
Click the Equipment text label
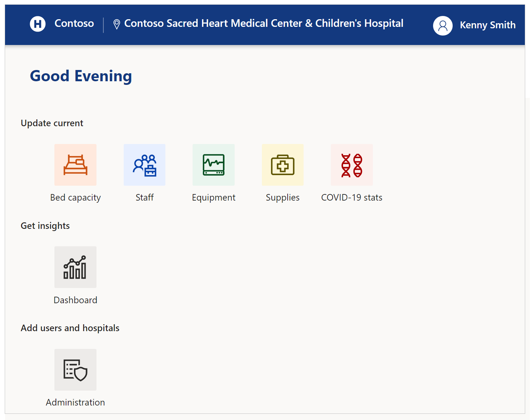214,198
